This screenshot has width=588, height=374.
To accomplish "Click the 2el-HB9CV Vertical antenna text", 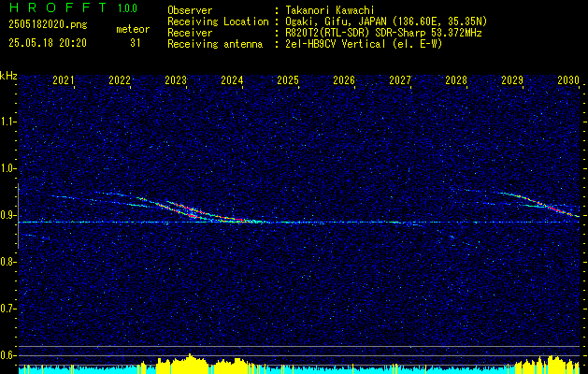I will (365, 44).
